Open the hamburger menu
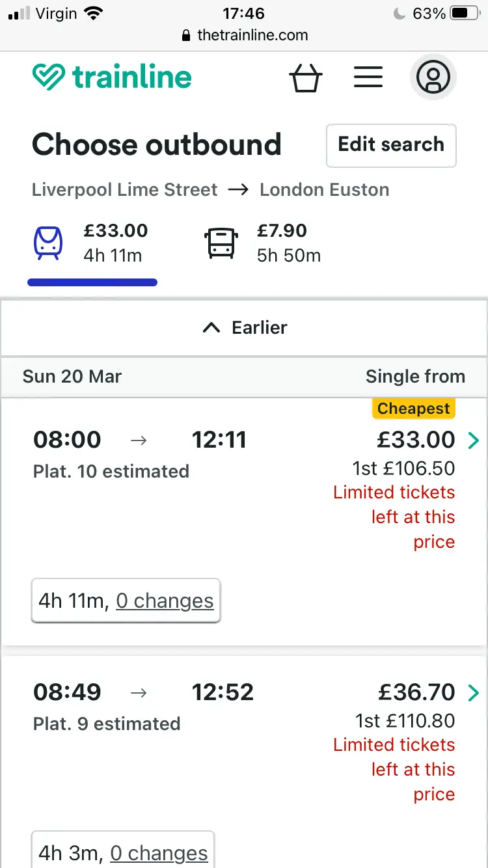Image resolution: width=488 pixels, height=868 pixels. (x=368, y=77)
